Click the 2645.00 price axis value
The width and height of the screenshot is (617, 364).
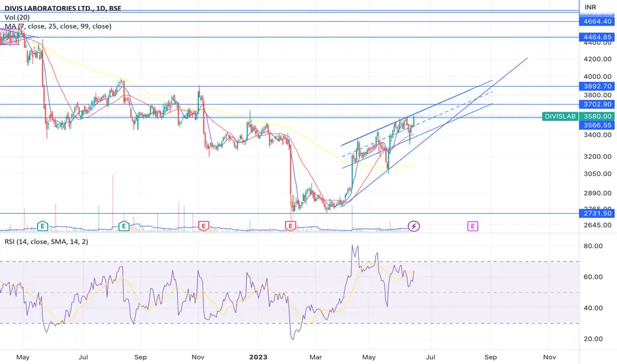[x=597, y=225]
